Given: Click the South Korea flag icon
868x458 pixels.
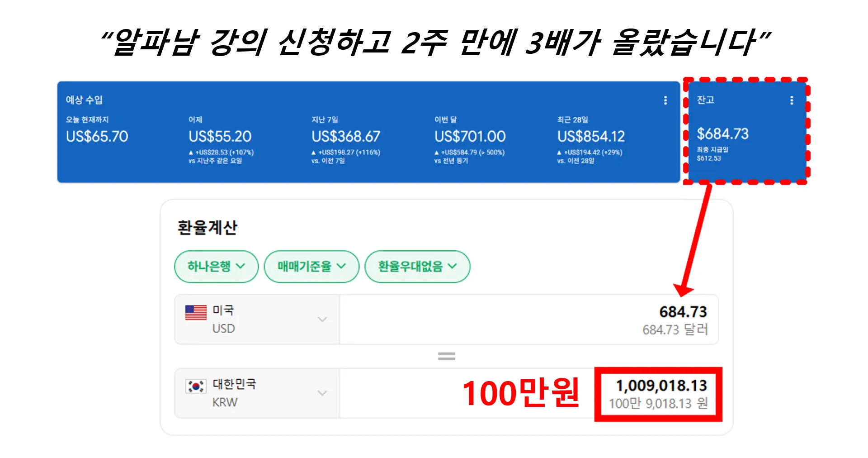Looking at the screenshot, I should [196, 386].
